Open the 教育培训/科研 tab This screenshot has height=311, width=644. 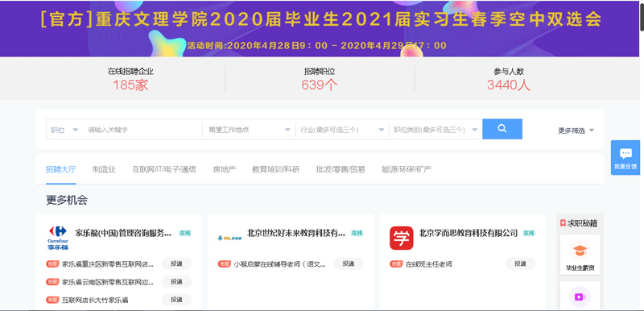tap(275, 169)
